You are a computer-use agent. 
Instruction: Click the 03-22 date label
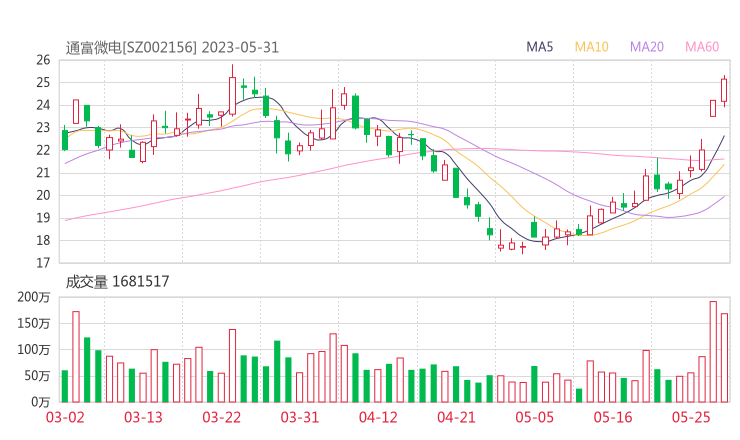(x=222, y=417)
